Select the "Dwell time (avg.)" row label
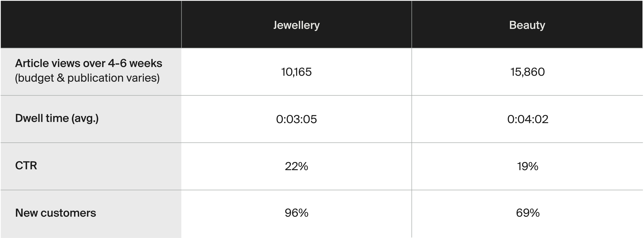 click(57, 118)
